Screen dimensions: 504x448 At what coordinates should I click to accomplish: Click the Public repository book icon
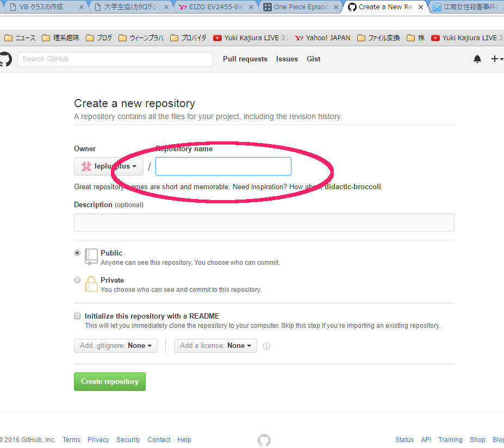[x=91, y=257]
